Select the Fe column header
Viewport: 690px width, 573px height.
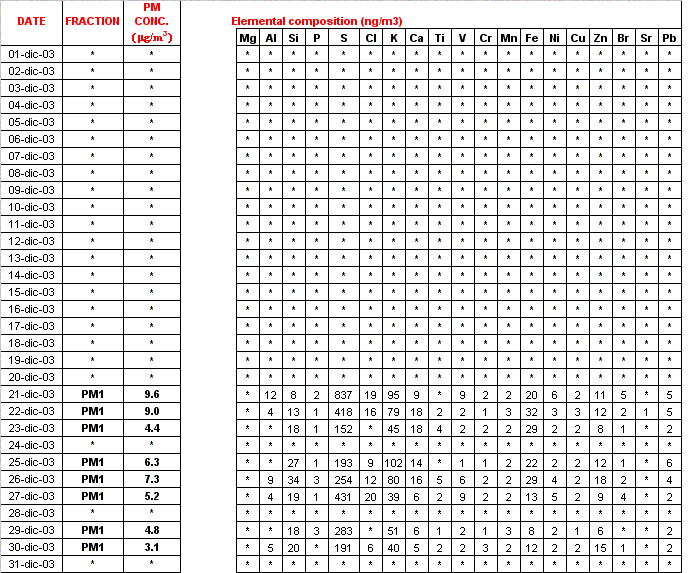[532, 38]
